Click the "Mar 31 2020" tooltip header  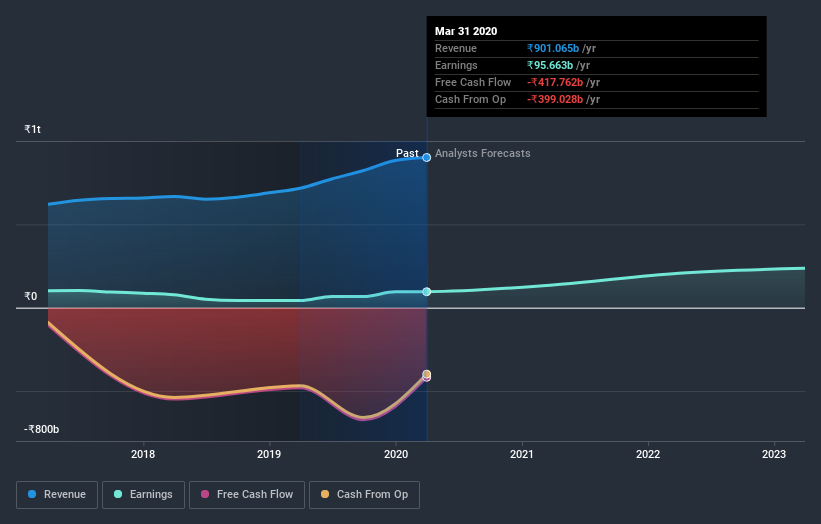pos(466,32)
